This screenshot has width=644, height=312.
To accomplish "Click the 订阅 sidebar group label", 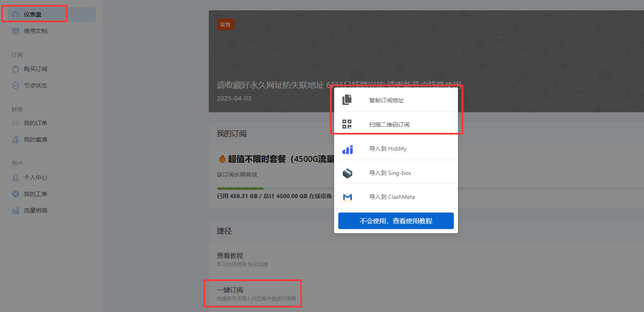I will [x=17, y=55].
